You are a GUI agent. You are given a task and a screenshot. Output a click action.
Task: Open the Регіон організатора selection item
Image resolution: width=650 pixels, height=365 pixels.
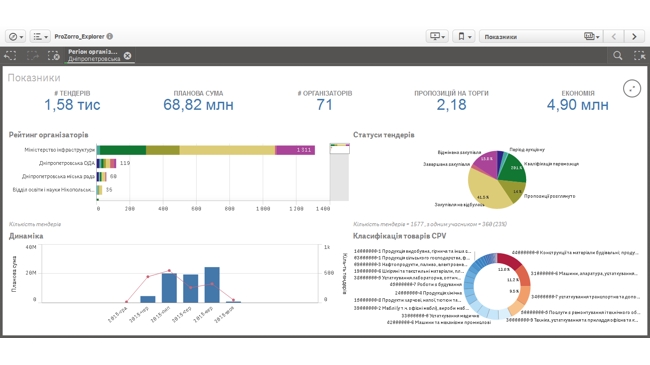tap(94, 56)
